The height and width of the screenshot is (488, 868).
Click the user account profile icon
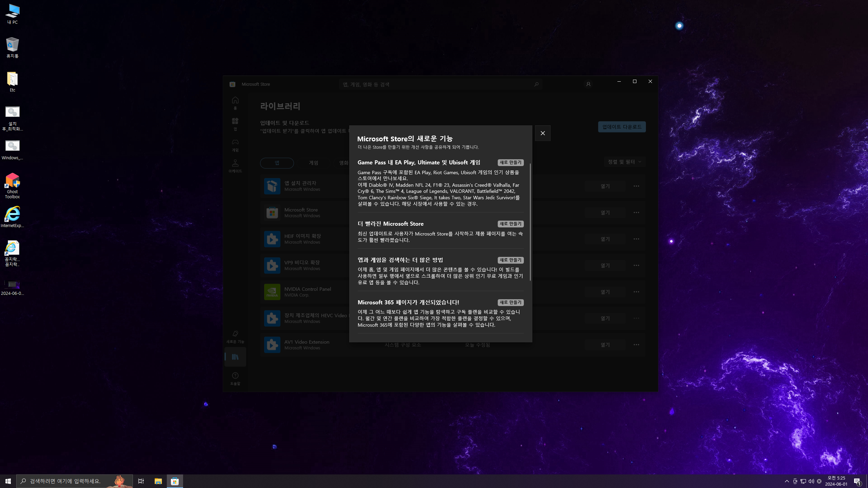(x=588, y=84)
